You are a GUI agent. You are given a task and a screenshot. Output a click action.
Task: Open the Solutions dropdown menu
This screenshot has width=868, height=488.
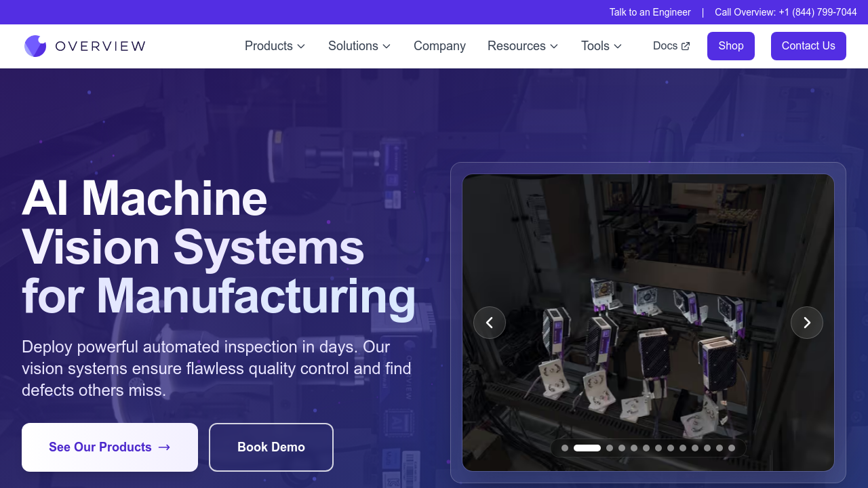[x=359, y=46]
